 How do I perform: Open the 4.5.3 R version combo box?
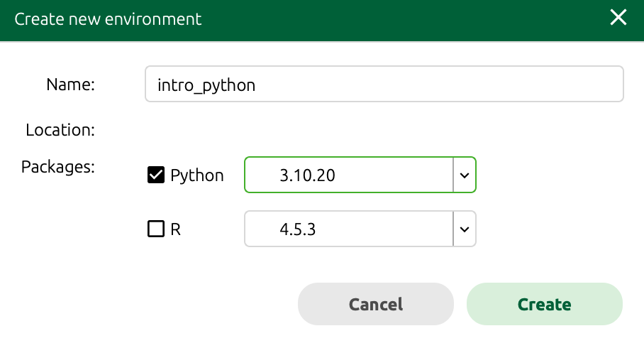pyautogui.click(x=348, y=229)
